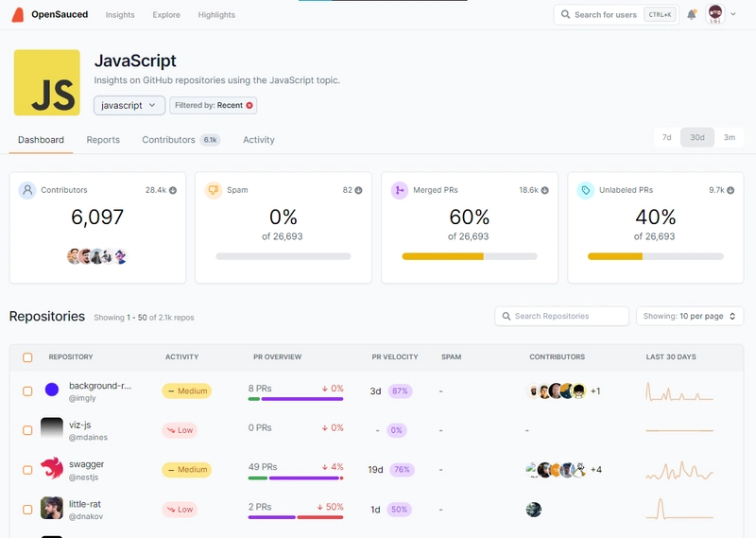Click the user profile avatar

pos(715,14)
